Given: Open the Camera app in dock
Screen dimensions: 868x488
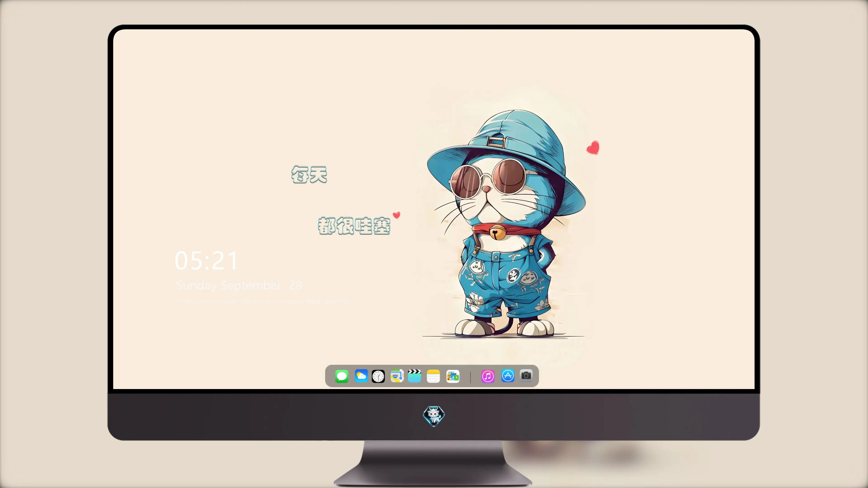Looking at the screenshot, I should click(x=526, y=375).
